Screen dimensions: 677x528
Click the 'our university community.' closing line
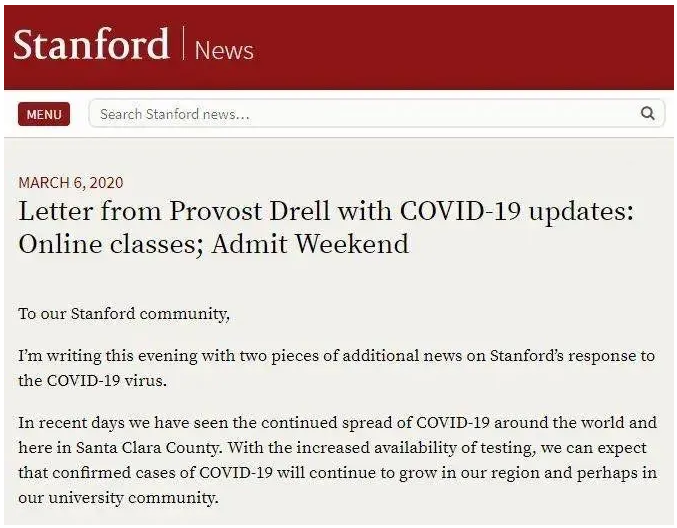point(118,498)
